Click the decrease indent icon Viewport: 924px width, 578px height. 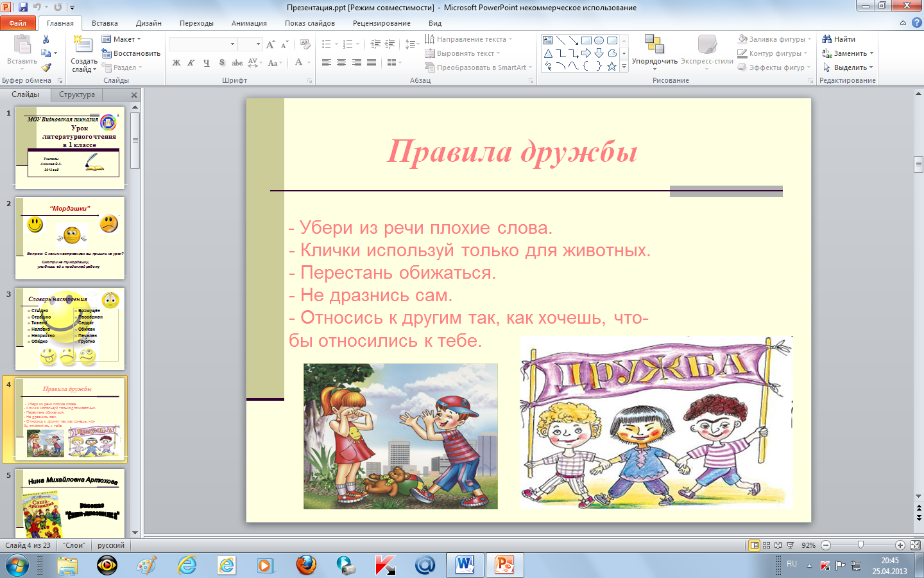point(375,44)
